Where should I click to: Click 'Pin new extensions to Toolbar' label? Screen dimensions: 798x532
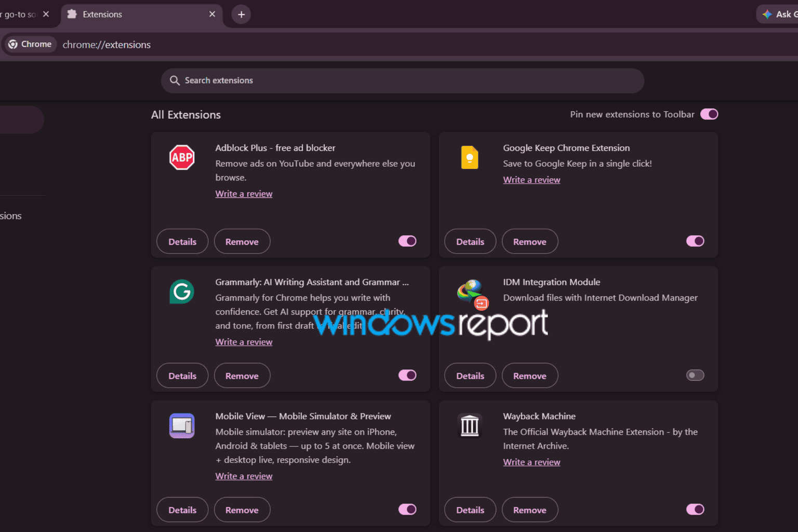[632, 114]
